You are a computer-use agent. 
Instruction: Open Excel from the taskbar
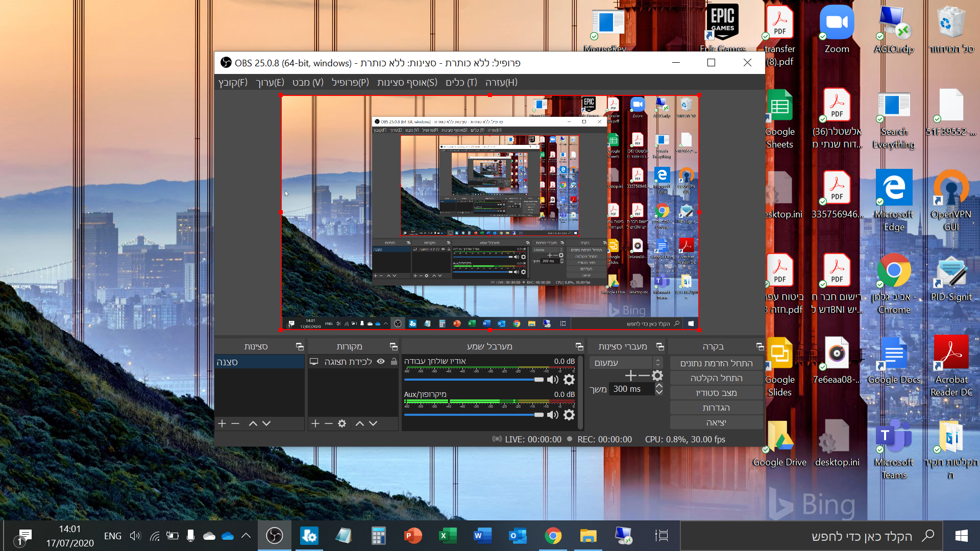click(x=448, y=536)
